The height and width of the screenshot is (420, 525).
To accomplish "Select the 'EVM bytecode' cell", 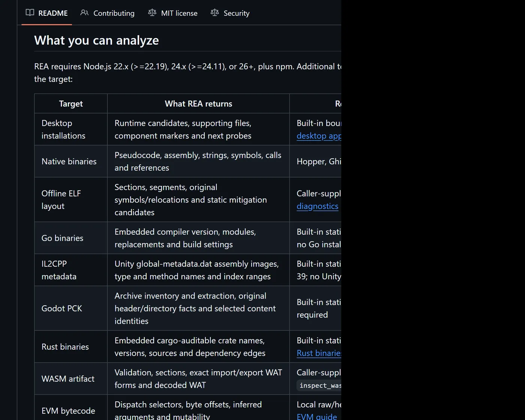I will 71,408.
